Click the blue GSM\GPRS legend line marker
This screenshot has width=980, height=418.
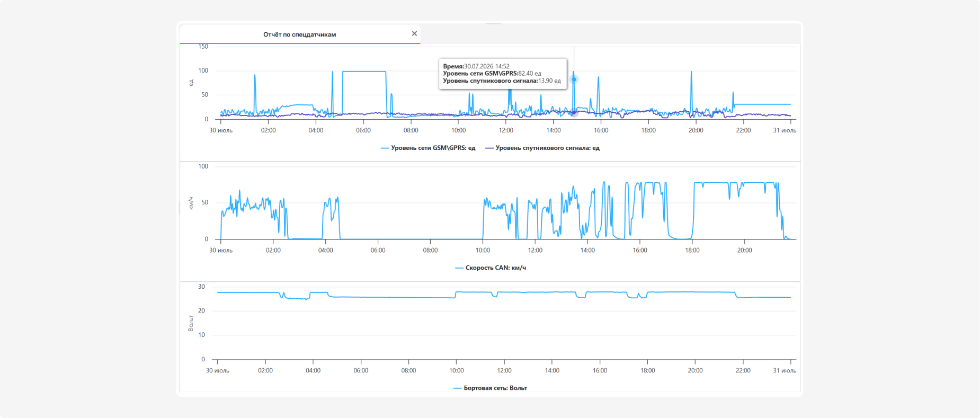pyautogui.click(x=385, y=148)
